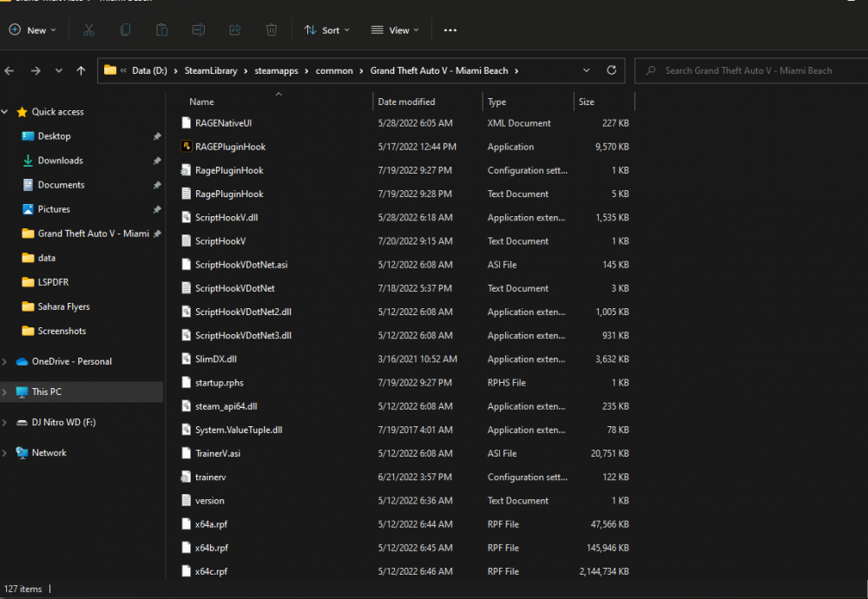
Task: Open the steamapps breadcrumb folder
Action: click(x=277, y=70)
